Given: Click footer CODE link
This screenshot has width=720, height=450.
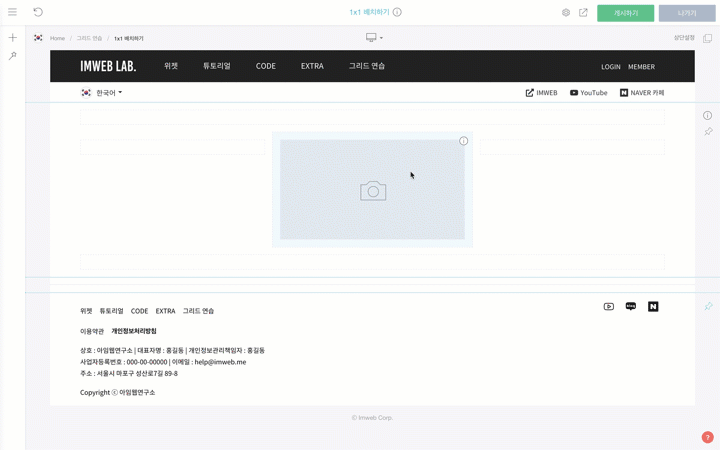Looking at the screenshot, I should click(140, 311).
